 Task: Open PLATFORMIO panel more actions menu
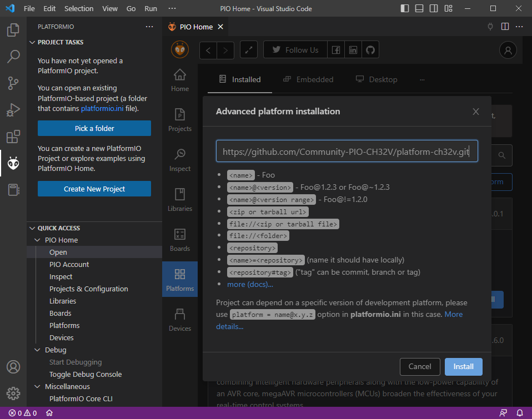(149, 27)
